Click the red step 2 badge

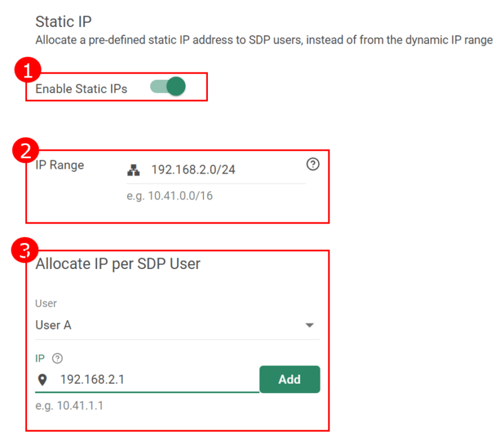(x=25, y=150)
